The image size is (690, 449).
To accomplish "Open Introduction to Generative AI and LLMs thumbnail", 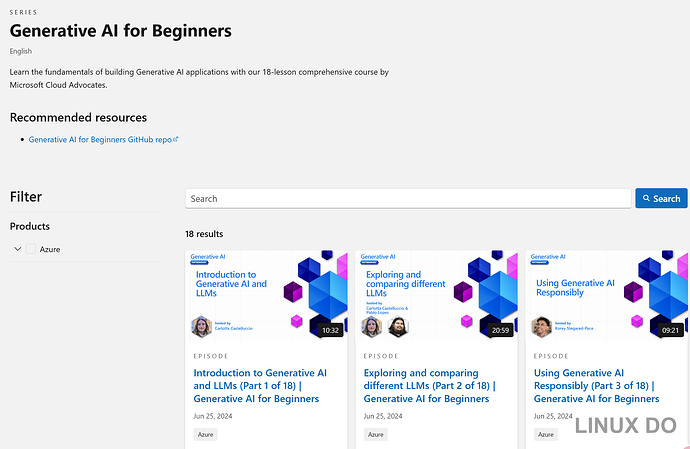I will click(x=266, y=295).
